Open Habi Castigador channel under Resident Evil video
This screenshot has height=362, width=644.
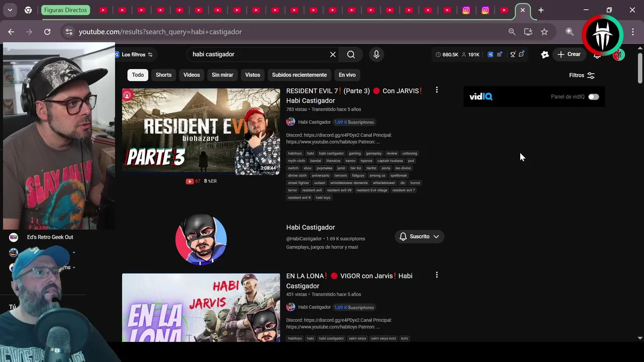(x=314, y=122)
